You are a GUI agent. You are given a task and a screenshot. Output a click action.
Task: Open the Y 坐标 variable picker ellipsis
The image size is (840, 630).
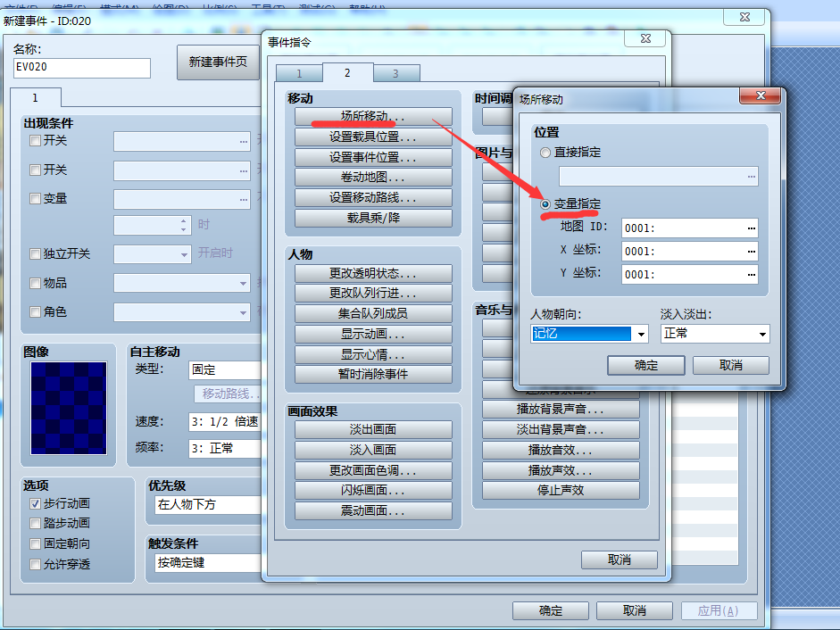[x=751, y=275]
